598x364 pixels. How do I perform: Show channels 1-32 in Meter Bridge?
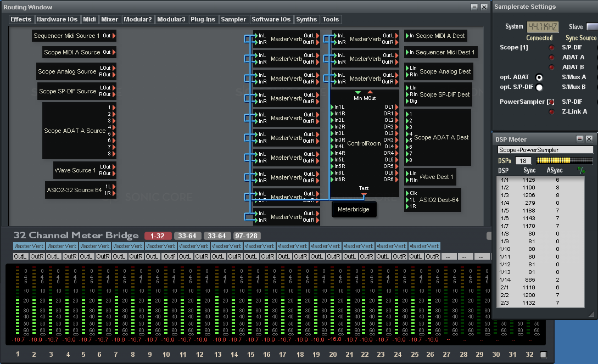click(x=158, y=236)
